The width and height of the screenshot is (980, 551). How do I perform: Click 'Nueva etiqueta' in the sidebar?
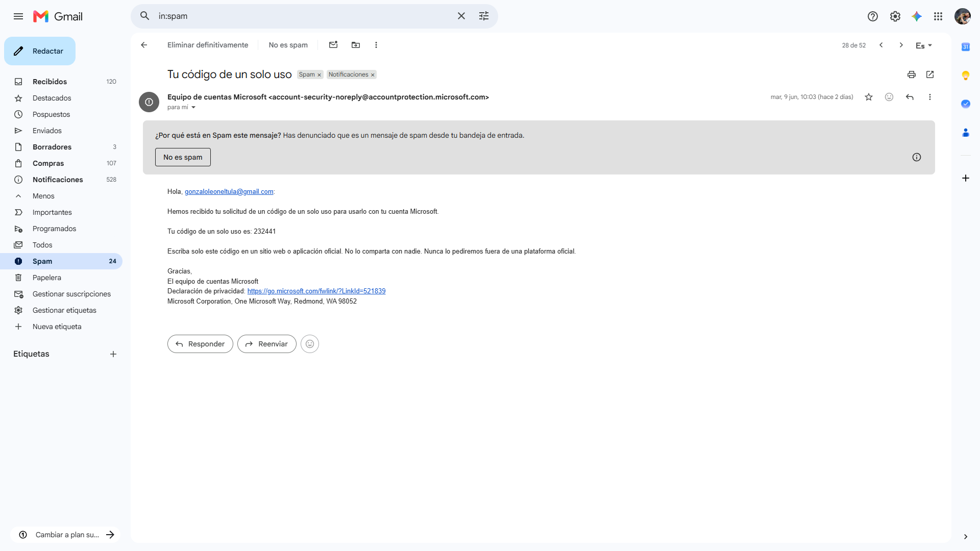tap(61, 327)
